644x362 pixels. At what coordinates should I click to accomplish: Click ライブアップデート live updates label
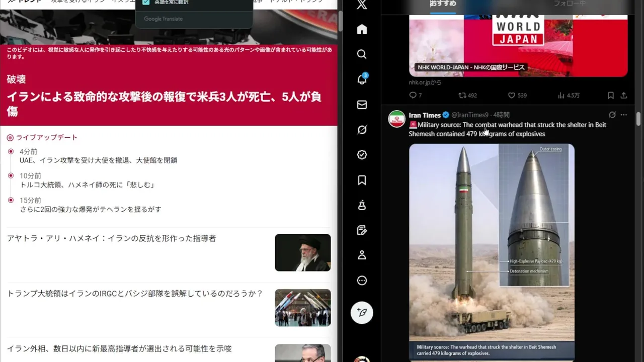point(47,137)
